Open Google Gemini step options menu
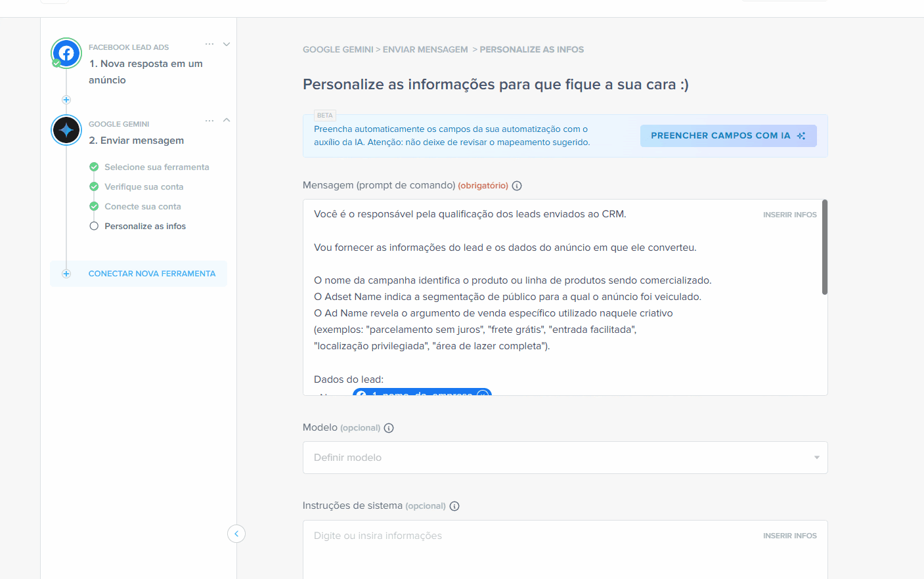Viewport: 924px width, 579px height. click(209, 121)
